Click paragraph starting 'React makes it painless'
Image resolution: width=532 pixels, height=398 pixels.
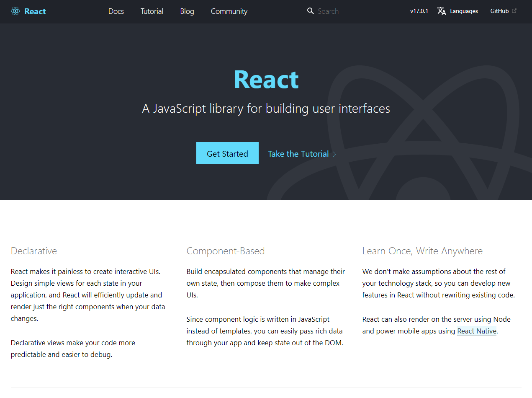coord(88,295)
